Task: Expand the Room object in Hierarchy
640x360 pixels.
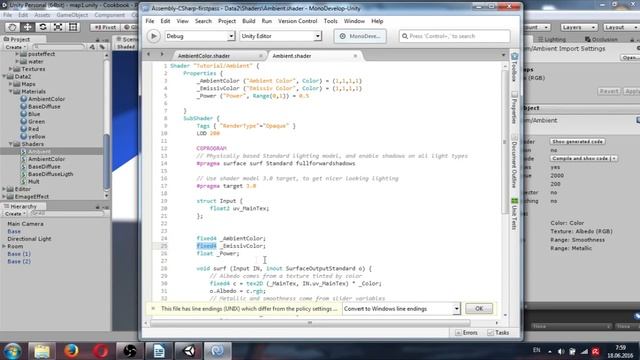Action: click(4, 246)
